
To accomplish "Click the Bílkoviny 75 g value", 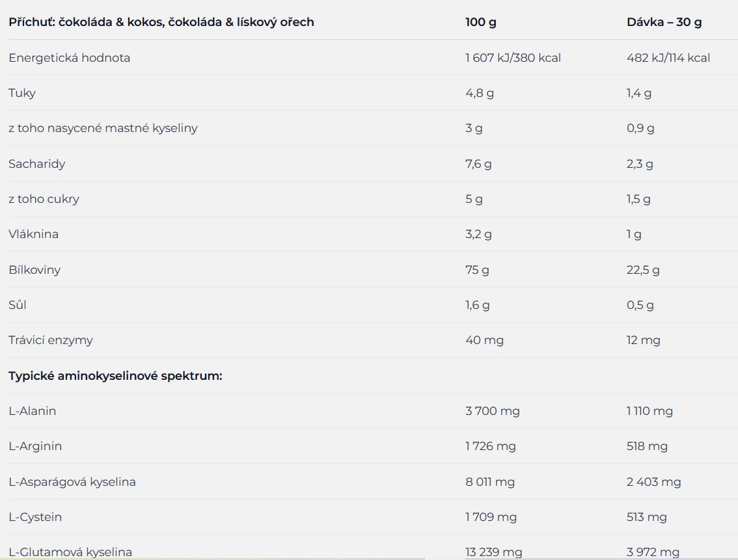I will point(477,270).
